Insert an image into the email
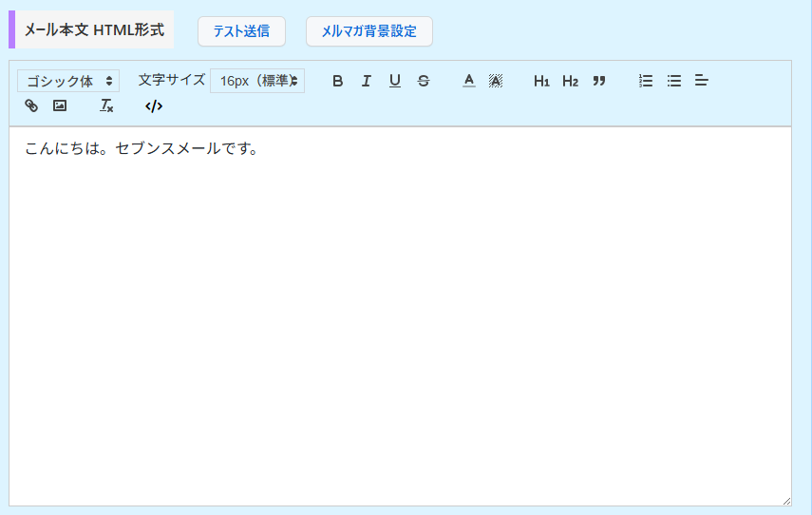 tap(60, 105)
